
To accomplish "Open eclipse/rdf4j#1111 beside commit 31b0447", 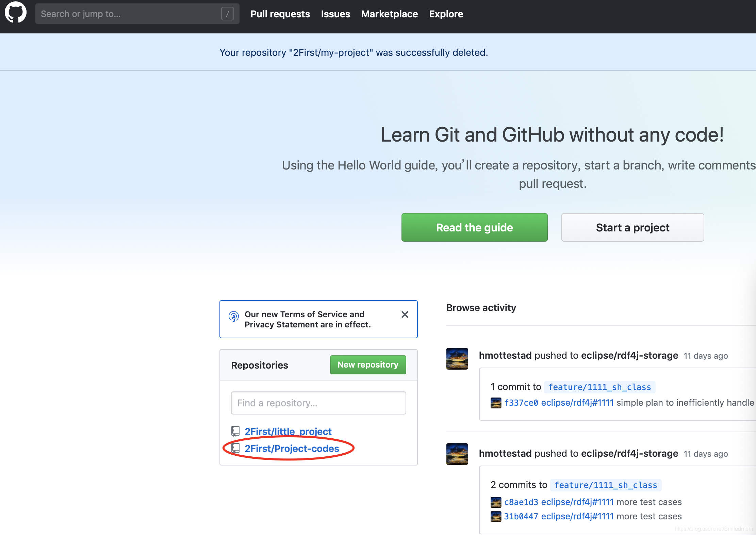I will [577, 516].
